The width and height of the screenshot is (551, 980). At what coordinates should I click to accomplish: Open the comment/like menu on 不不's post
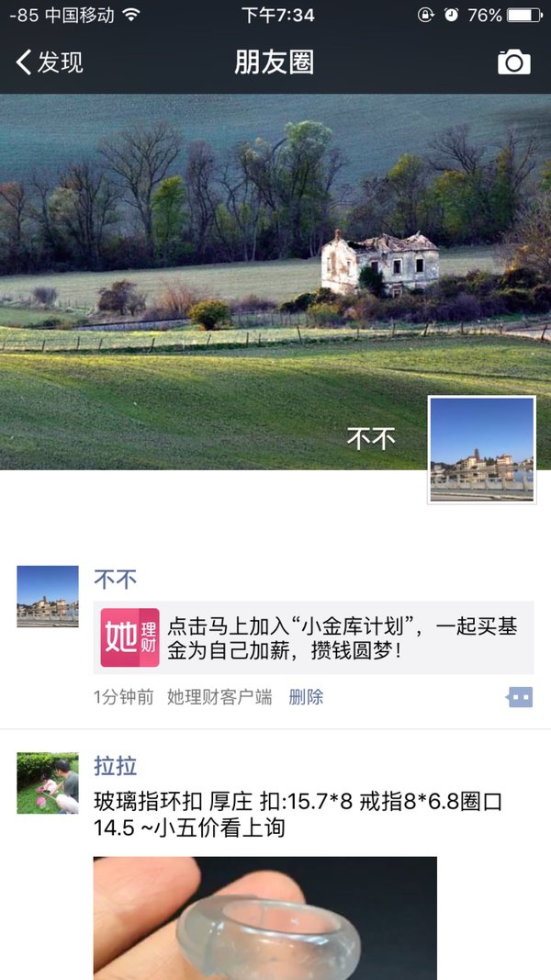520,697
